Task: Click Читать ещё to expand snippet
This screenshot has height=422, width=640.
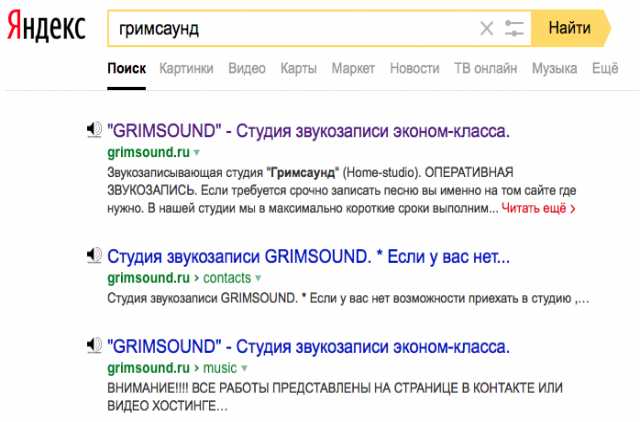Action: 538,209
